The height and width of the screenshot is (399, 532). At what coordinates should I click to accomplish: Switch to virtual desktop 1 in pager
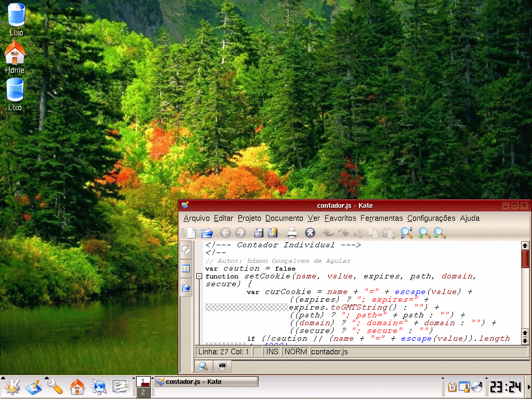point(143,382)
